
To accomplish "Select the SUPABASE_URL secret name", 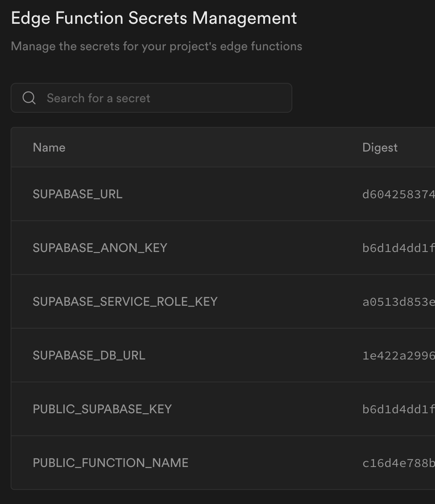I will 77,194.
